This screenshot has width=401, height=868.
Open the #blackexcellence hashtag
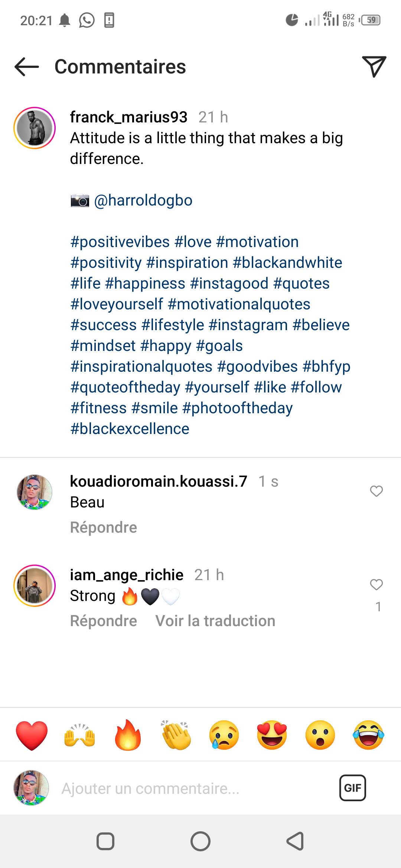tap(130, 429)
